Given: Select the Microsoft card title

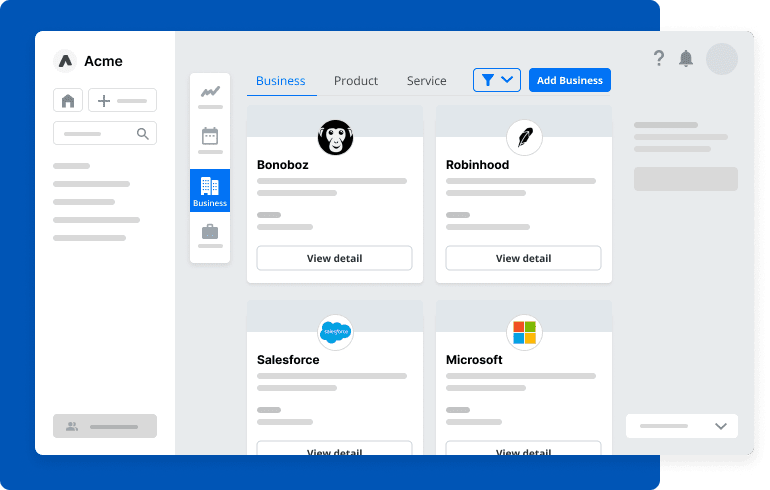Looking at the screenshot, I should coord(474,360).
